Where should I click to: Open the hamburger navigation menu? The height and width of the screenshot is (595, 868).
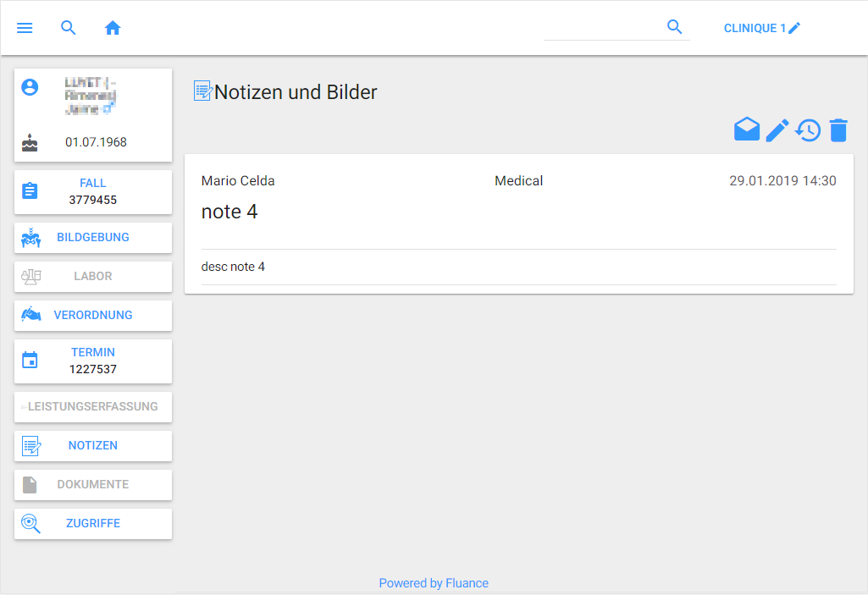pos(25,28)
